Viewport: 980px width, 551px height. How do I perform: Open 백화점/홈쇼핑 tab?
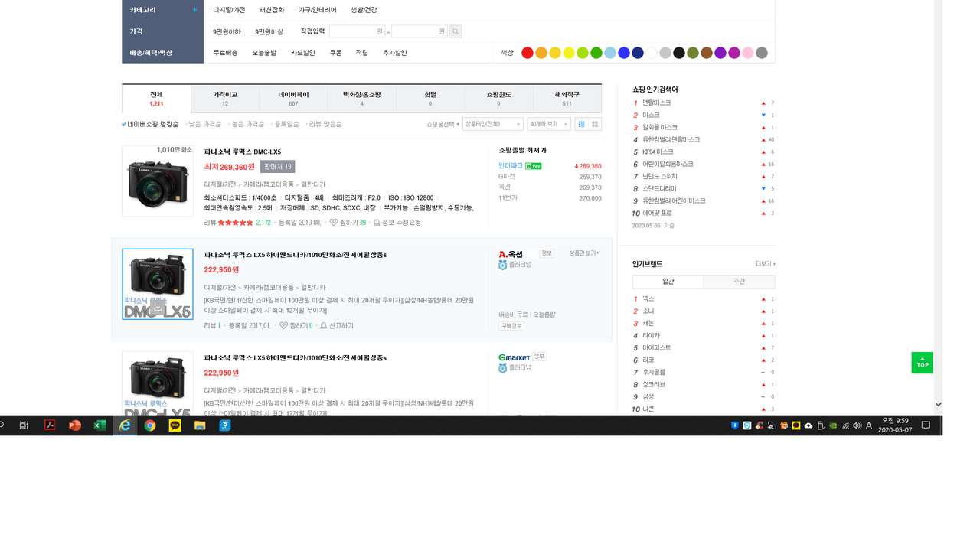(362, 99)
